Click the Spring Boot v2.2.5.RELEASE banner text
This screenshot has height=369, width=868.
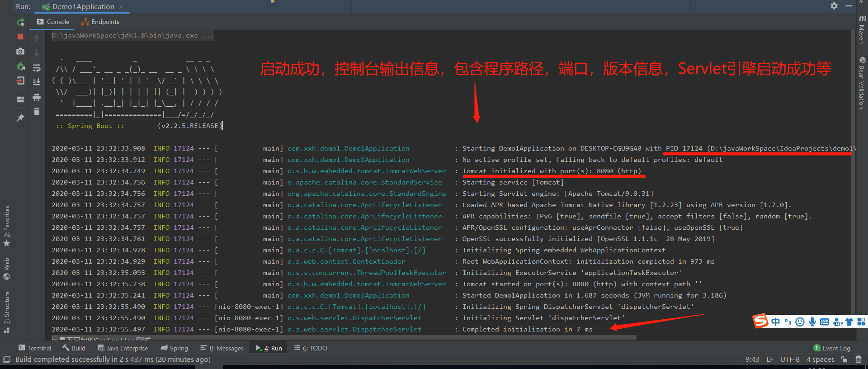coord(139,126)
